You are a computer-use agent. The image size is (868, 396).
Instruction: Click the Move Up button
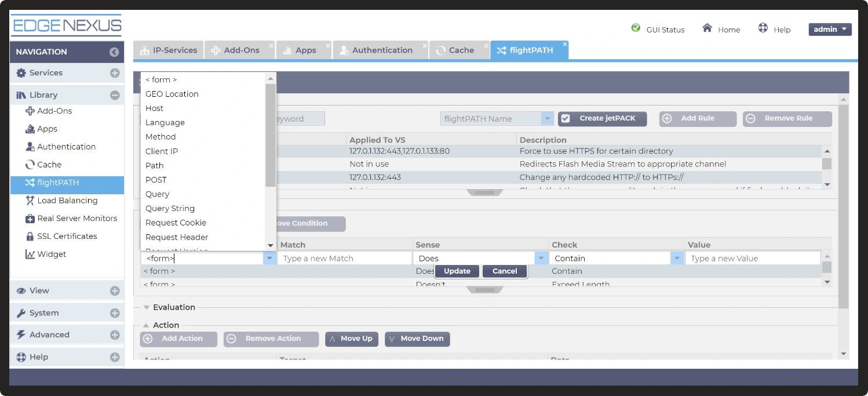352,339
